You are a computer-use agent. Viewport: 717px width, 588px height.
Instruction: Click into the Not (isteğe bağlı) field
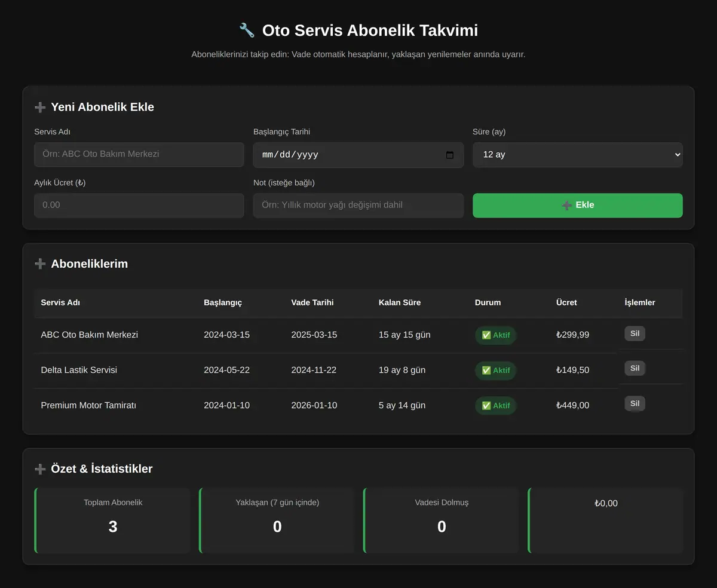[x=358, y=205]
